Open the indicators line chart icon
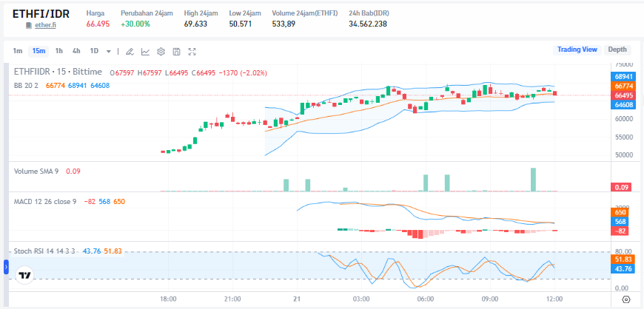This screenshot has height=309, width=644. (x=145, y=51)
